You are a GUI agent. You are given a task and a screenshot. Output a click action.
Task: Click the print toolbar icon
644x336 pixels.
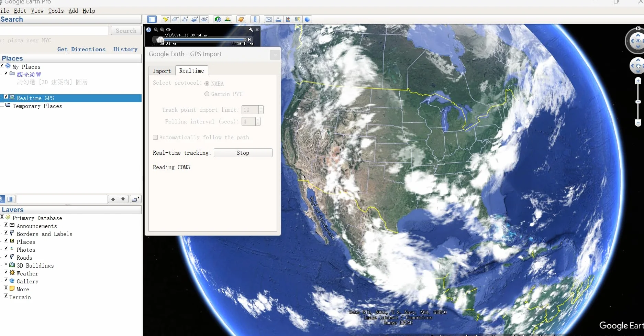[x=278, y=19]
